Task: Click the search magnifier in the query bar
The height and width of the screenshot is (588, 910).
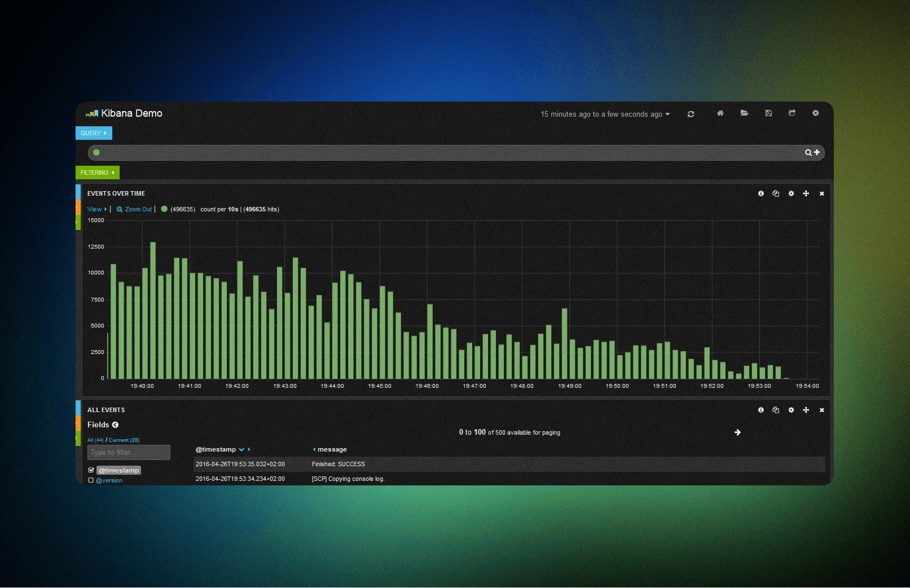Action: pos(808,153)
